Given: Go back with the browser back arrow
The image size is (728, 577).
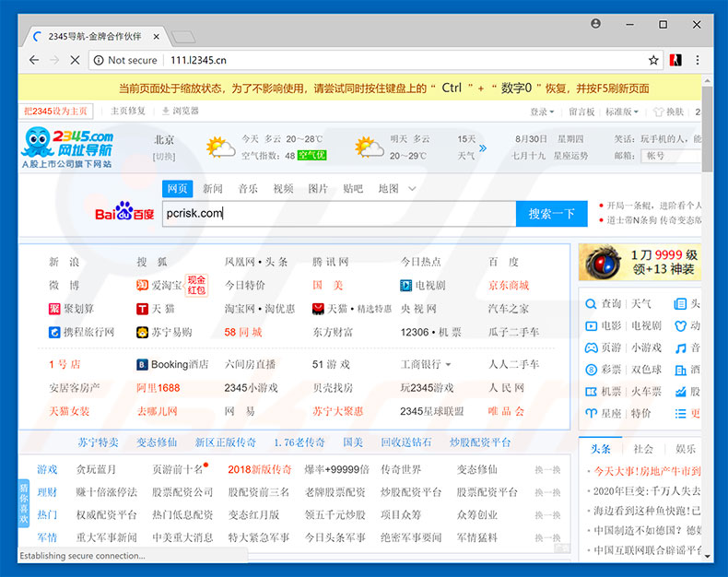Looking at the screenshot, I should [x=34, y=60].
